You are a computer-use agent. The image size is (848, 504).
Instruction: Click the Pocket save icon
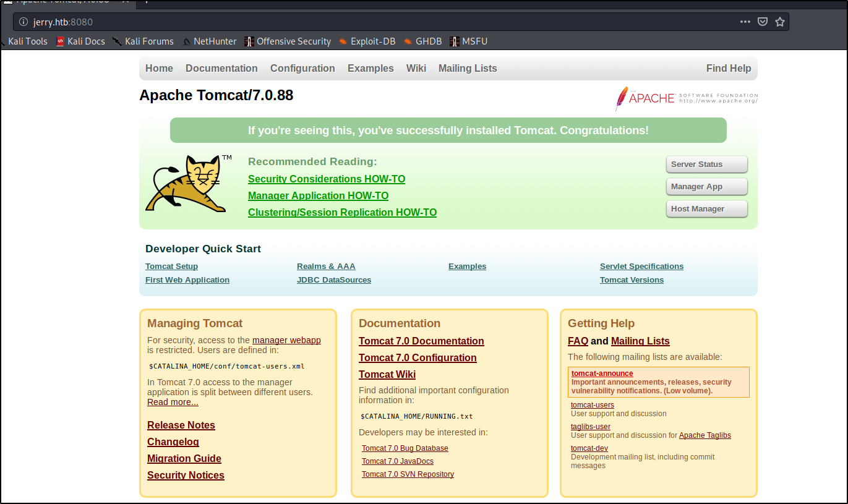pyautogui.click(x=763, y=22)
